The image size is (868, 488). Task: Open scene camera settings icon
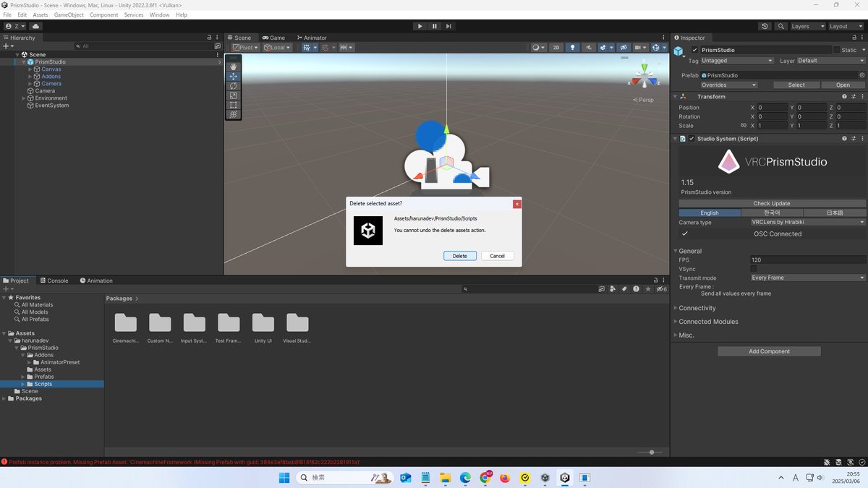(641, 47)
